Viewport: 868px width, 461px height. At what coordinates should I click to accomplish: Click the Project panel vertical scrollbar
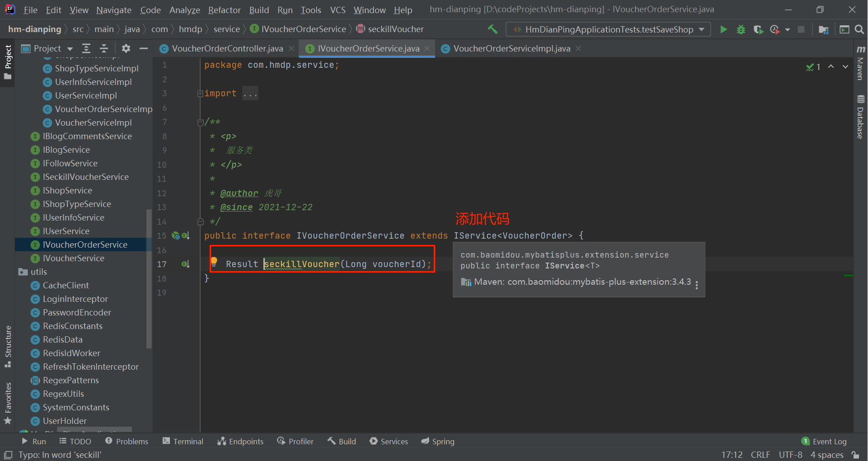[x=149, y=279]
